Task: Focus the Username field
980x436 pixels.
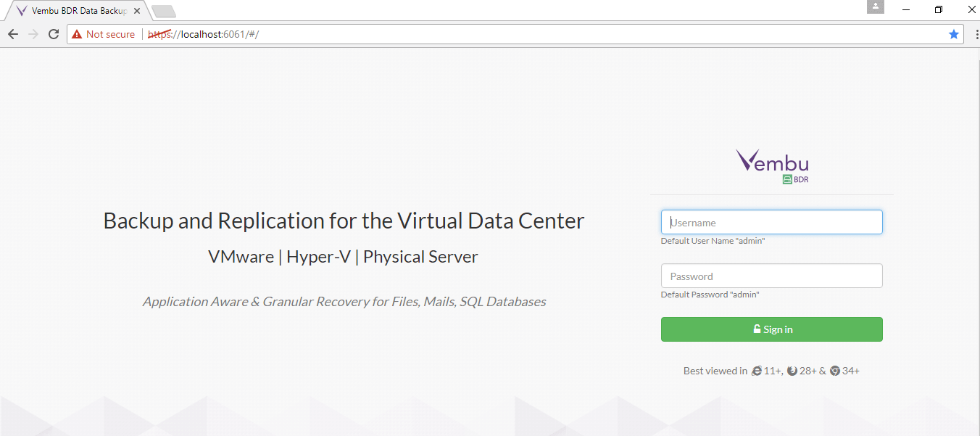Action: (x=772, y=223)
